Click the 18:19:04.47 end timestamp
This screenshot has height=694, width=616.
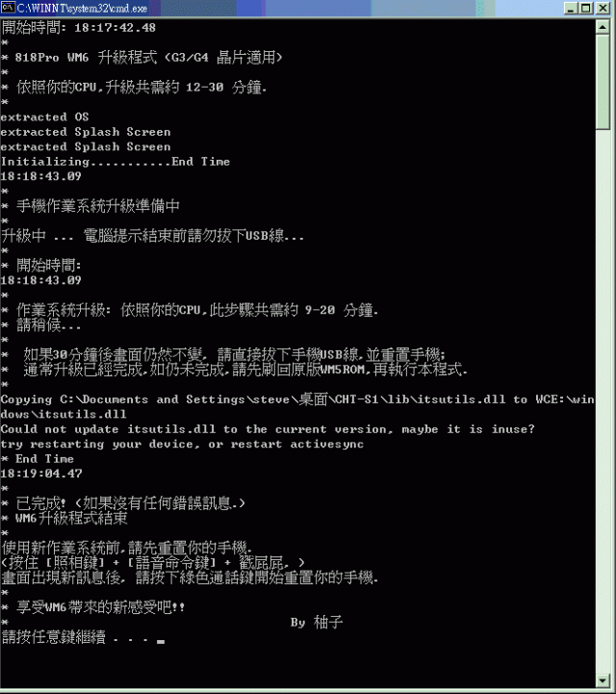tap(41, 474)
